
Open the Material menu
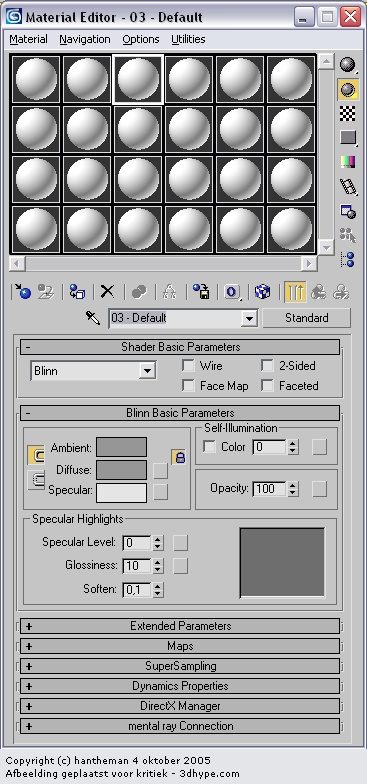[28, 39]
